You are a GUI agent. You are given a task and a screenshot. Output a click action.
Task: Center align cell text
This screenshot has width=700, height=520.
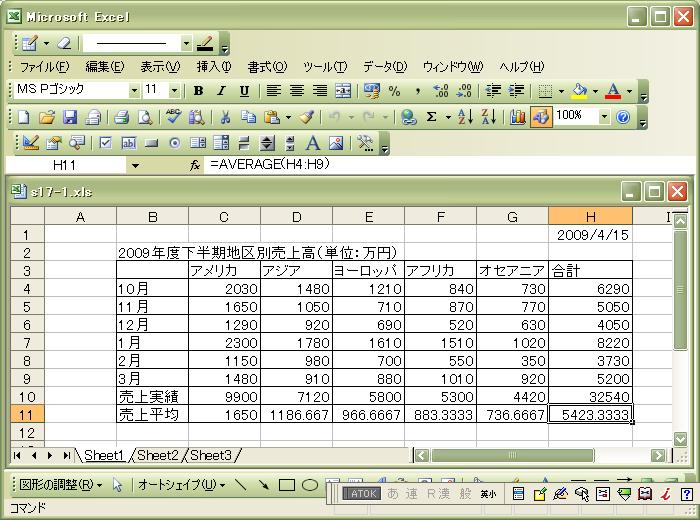pos(296,91)
